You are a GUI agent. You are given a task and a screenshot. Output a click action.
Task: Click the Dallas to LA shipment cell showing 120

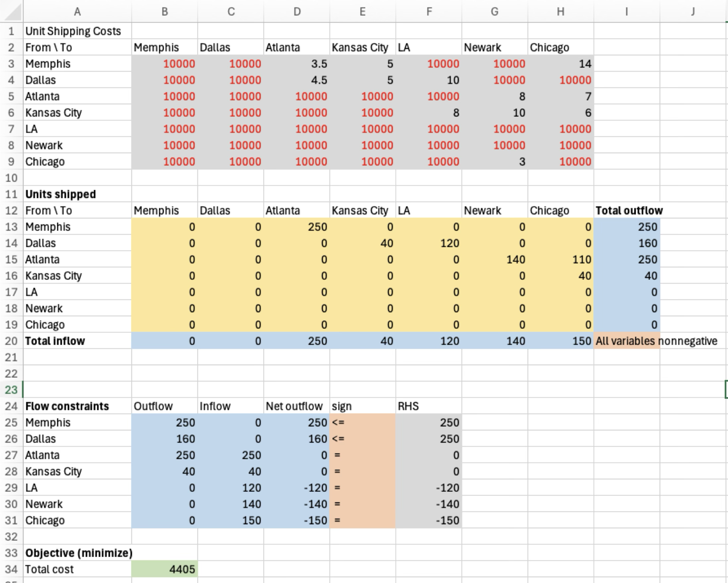429,243
